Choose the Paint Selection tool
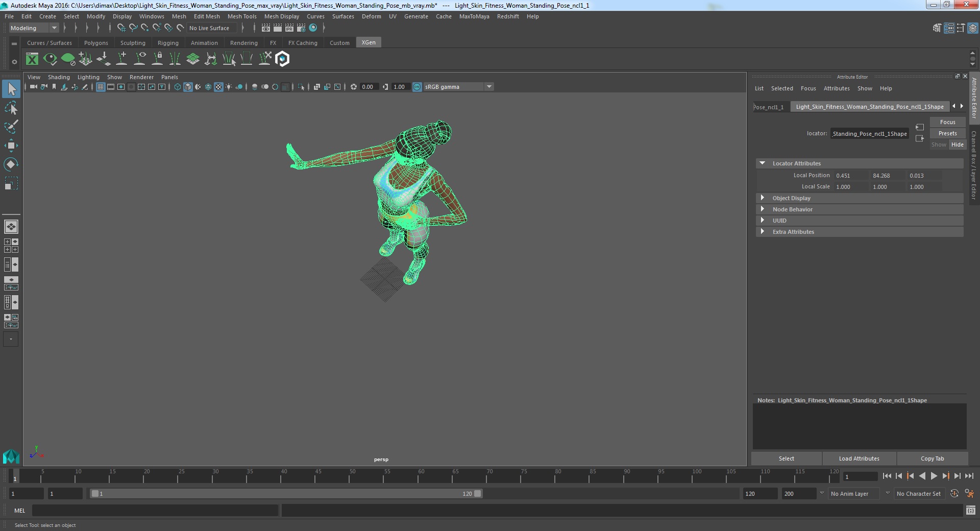Image resolution: width=980 pixels, height=531 pixels. click(x=11, y=126)
